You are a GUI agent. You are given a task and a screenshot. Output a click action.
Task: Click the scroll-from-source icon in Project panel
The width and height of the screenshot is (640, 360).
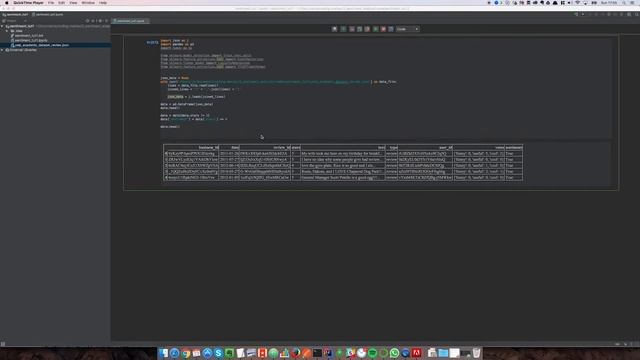coord(87,21)
